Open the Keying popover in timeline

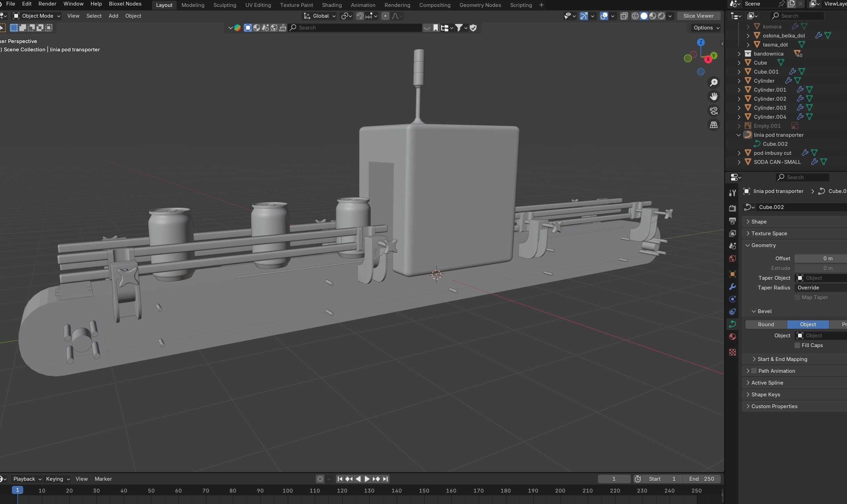point(58,479)
